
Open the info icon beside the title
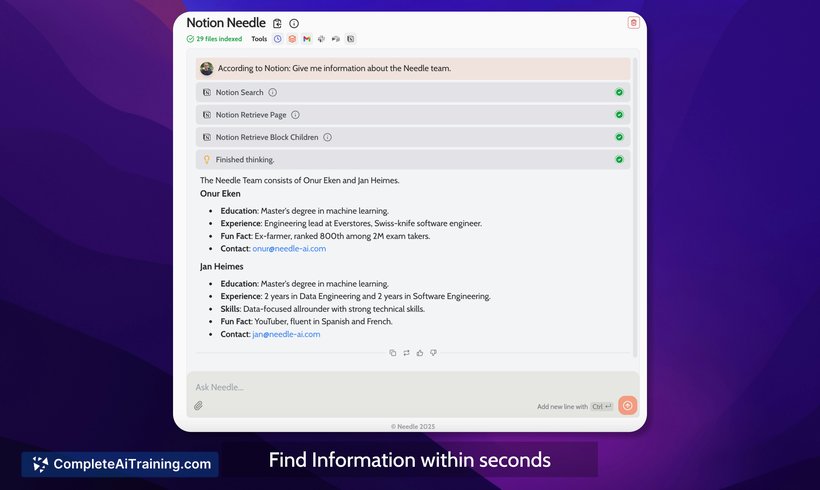tap(294, 24)
